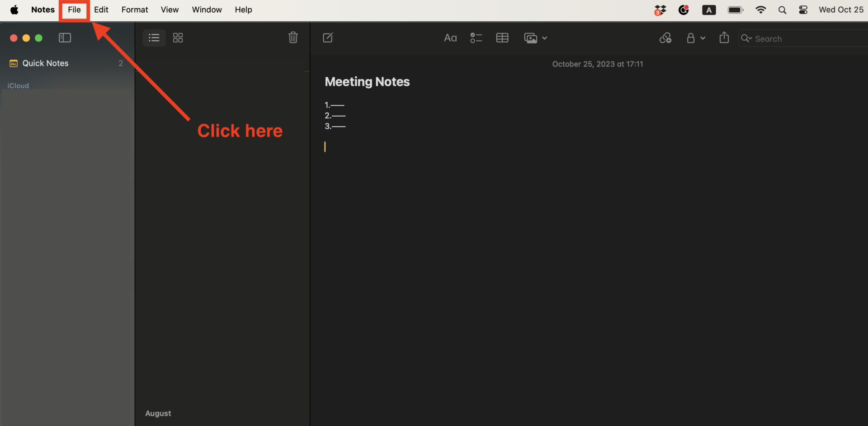The height and width of the screenshot is (426, 868).
Task: Open Wi-Fi status from the menu bar
Action: (761, 9)
